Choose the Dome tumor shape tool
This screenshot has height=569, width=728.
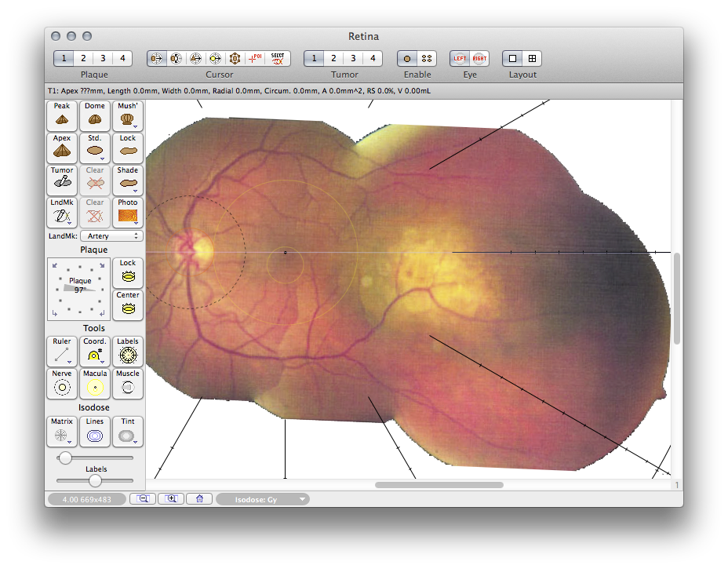tap(95, 115)
